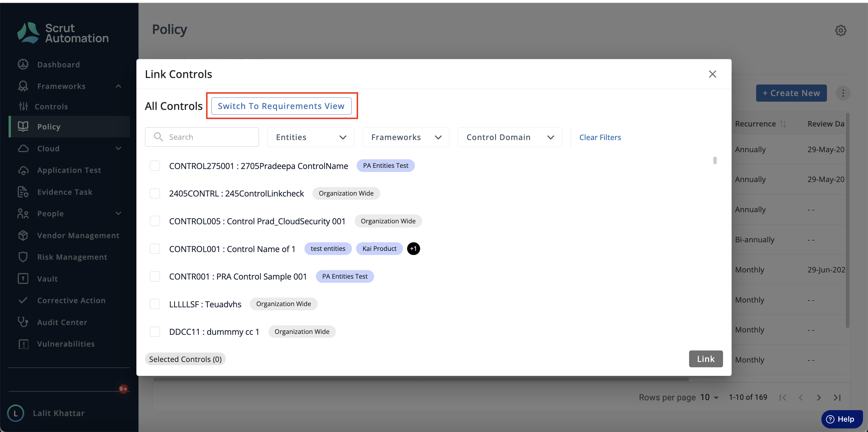The image size is (868, 432).
Task: Check the CONTROL001 Control Name of 1 checkbox
Action: (155, 249)
